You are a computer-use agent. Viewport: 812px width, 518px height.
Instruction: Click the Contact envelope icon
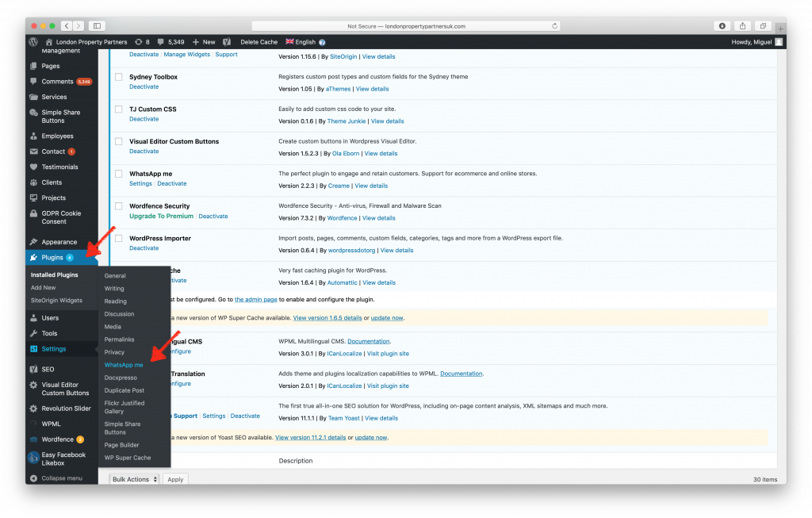(33, 152)
